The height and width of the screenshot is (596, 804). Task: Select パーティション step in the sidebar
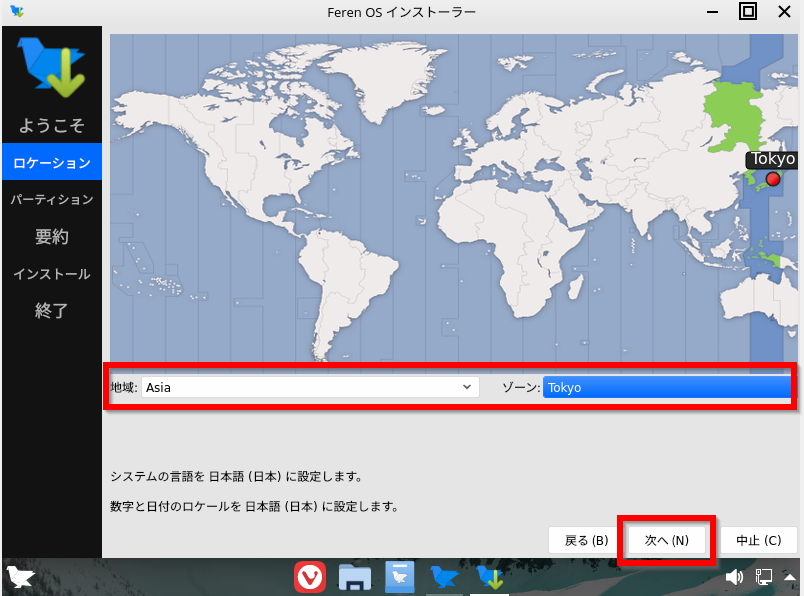(x=52, y=199)
